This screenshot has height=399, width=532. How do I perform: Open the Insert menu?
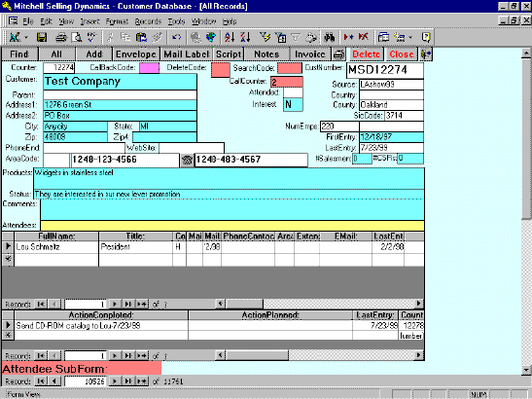[x=89, y=21]
